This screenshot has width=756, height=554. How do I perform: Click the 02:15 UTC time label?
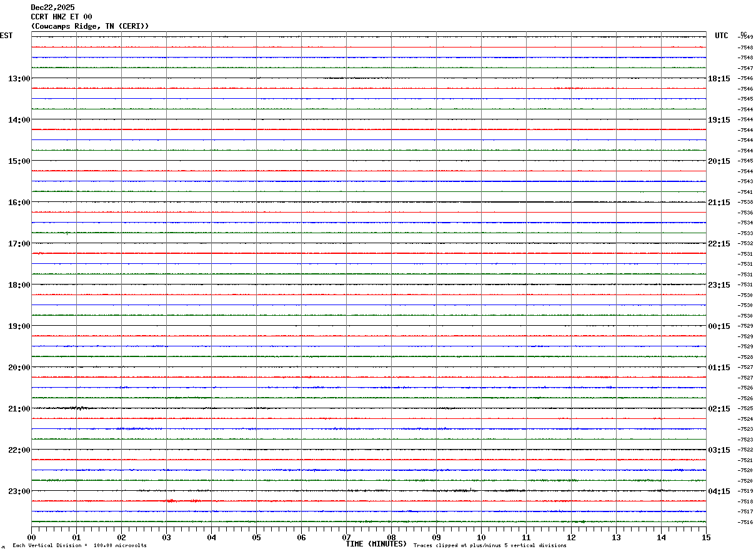point(719,409)
